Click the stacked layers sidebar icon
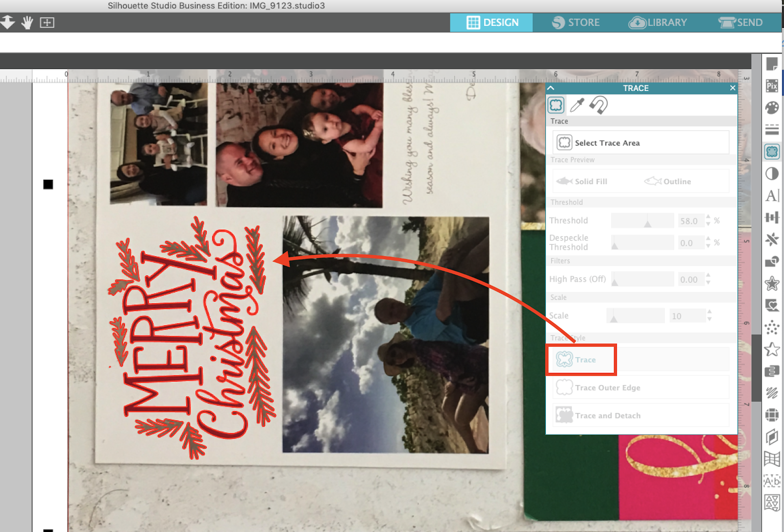Viewport: 784px width, 532px height. [772, 371]
